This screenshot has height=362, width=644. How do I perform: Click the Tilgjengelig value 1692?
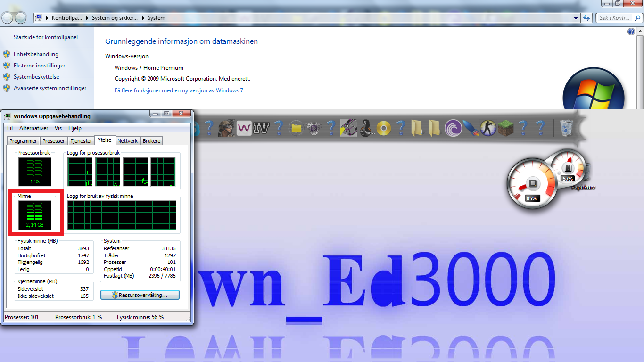[x=83, y=262]
